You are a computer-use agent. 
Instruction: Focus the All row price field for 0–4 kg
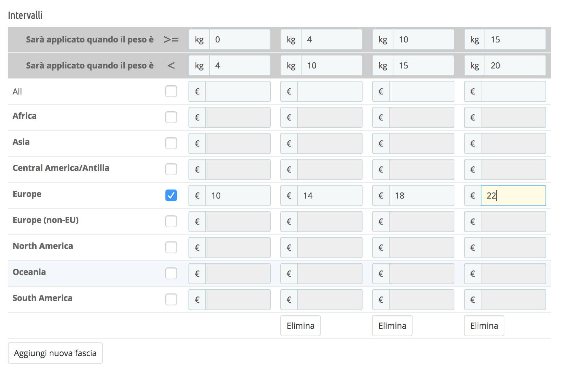237,91
